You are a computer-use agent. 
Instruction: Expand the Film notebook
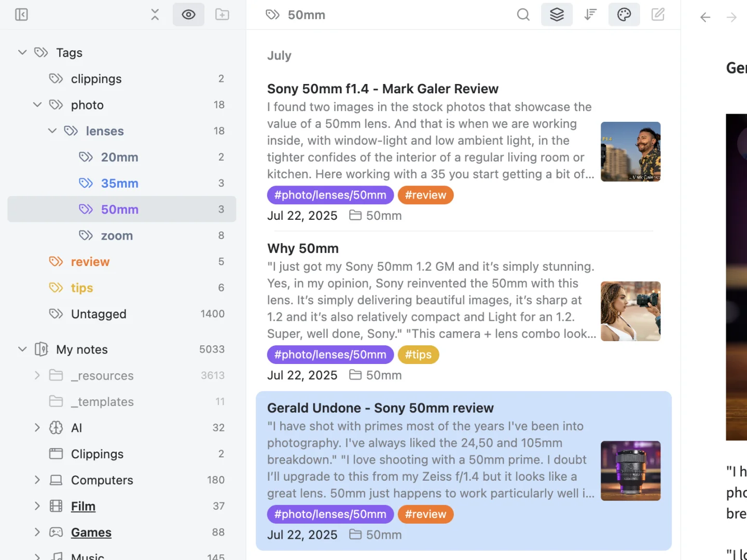click(37, 506)
